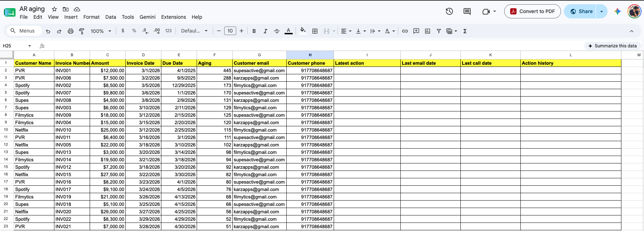The width and height of the screenshot is (644, 231).
Task: Open vertical align dropdown
Action: 361,31
